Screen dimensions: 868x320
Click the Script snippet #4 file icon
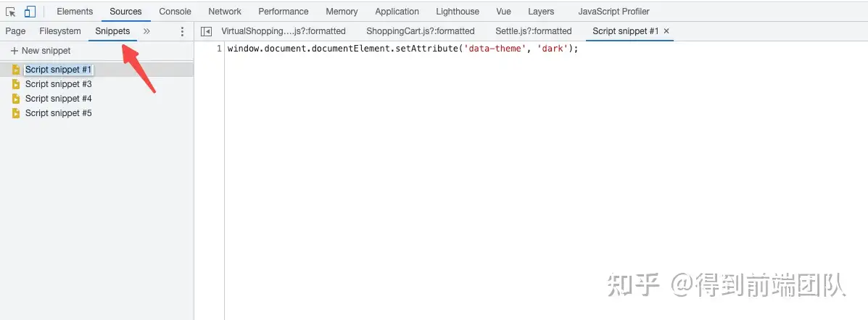(x=16, y=99)
